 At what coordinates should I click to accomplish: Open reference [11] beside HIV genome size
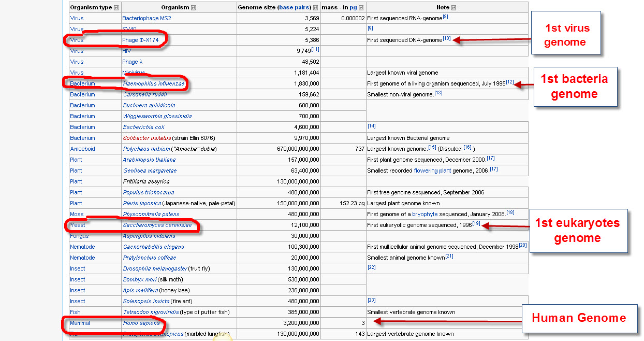[x=315, y=49]
